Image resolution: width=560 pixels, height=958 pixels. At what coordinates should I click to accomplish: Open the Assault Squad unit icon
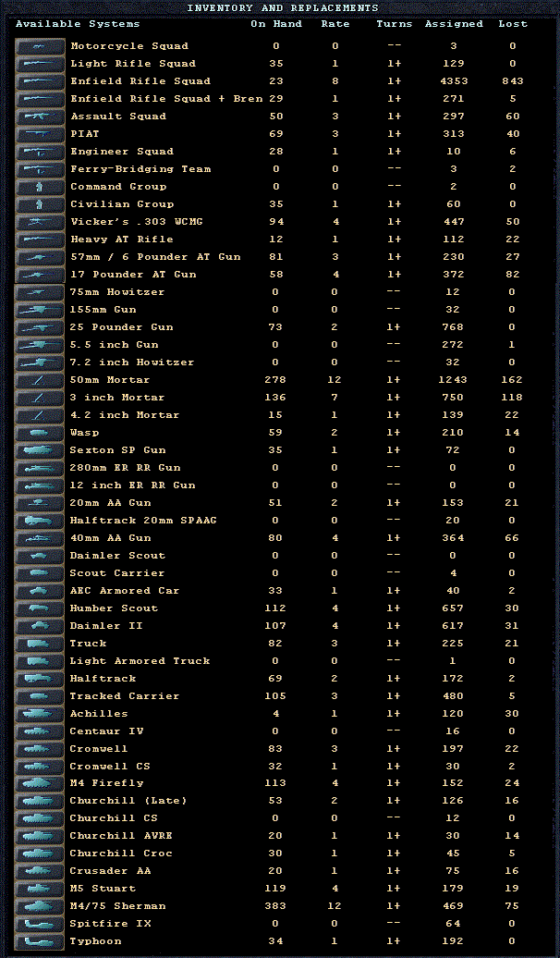tap(40, 117)
